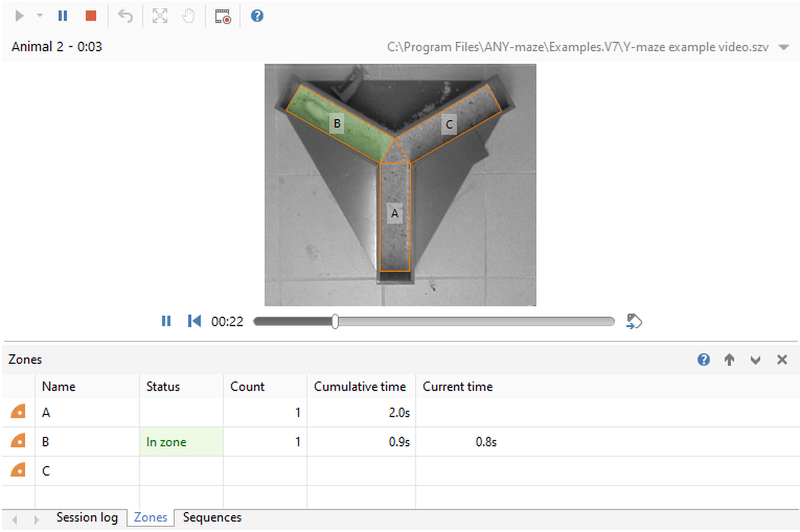
Task: Open Zones panel help icon
Action: pos(704,360)
